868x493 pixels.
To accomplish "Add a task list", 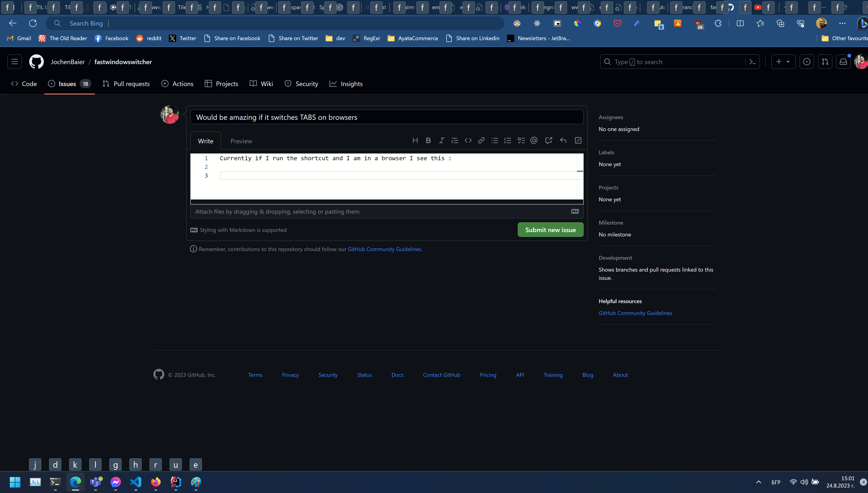I will click(521, 140).
